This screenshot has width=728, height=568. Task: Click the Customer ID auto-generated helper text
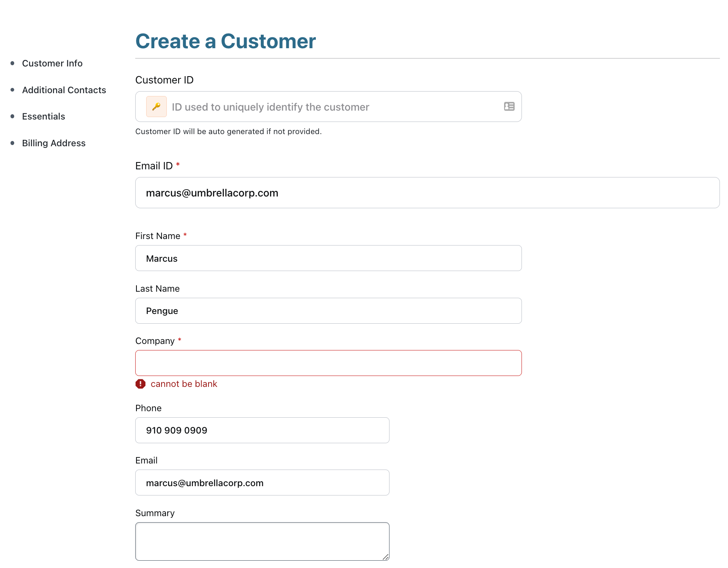(228, 131)
